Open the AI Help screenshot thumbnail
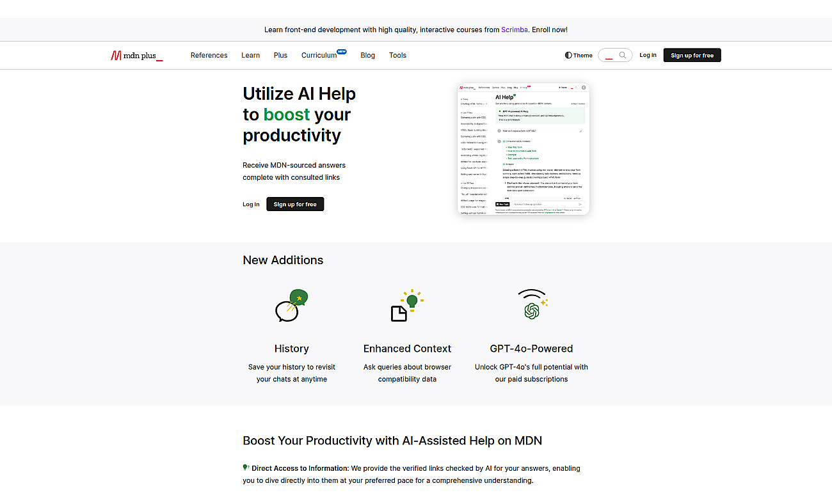Image resolution: width=832 pixels, height=504 pixels. [524, 149]
